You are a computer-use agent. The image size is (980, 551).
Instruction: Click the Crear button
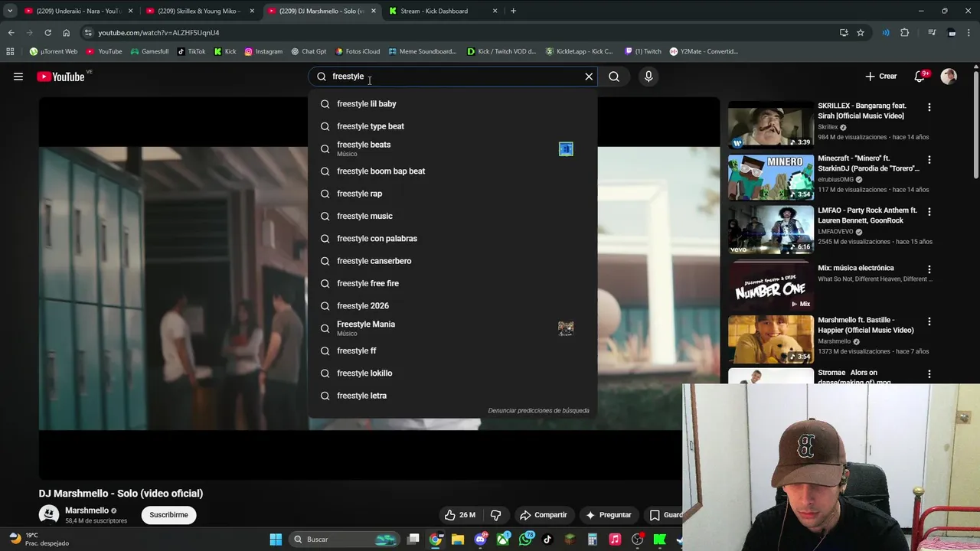tap(881, 77)
